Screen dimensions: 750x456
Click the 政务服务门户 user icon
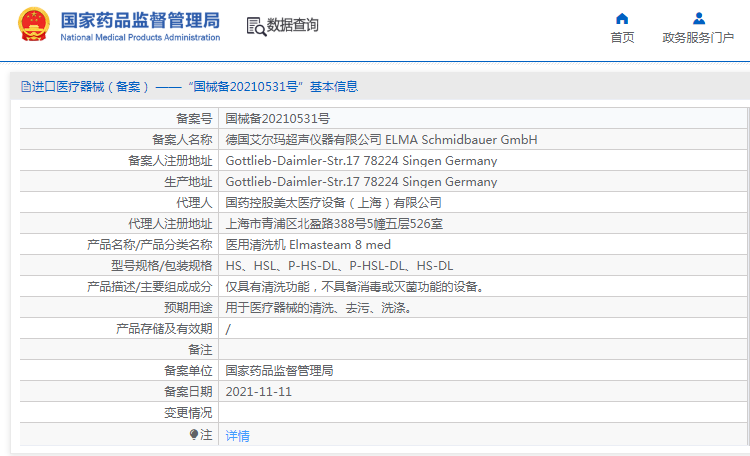pos(699,19)
